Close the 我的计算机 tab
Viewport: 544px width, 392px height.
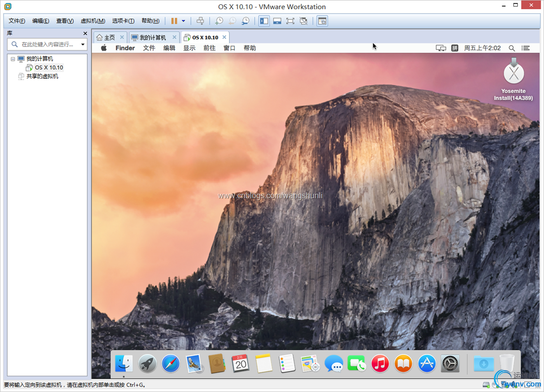point(175,37)
